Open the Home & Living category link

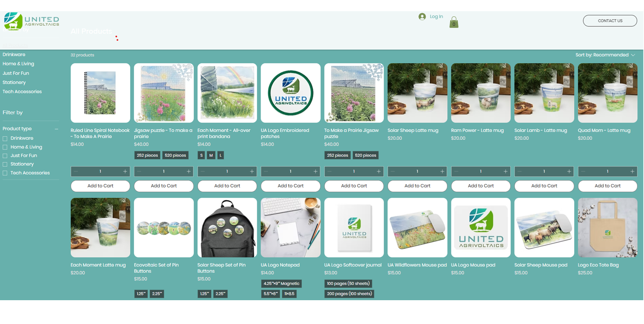(18, 64)
